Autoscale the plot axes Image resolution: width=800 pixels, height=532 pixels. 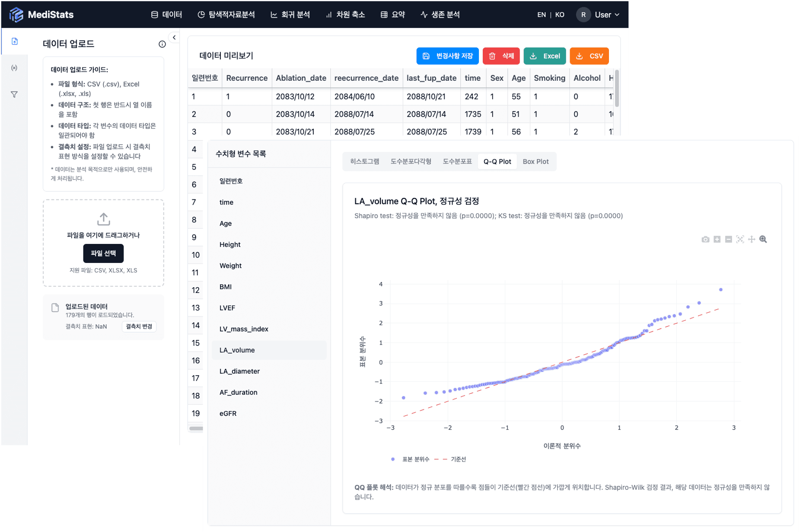click(740, 239)
